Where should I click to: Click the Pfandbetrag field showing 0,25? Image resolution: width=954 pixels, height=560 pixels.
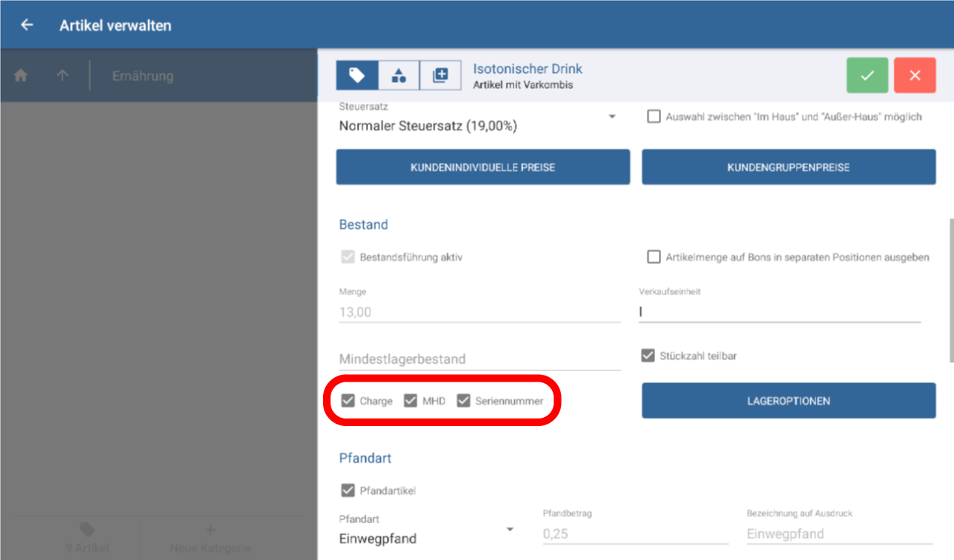(635, 534)
